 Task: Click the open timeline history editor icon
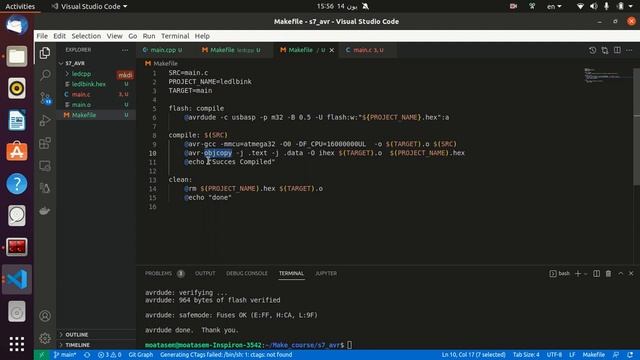click(592, 50)
